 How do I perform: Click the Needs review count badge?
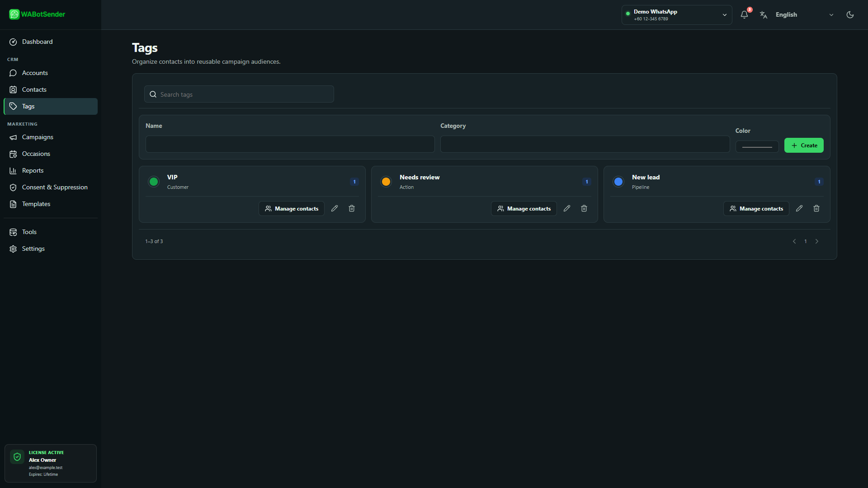point(587,182)
